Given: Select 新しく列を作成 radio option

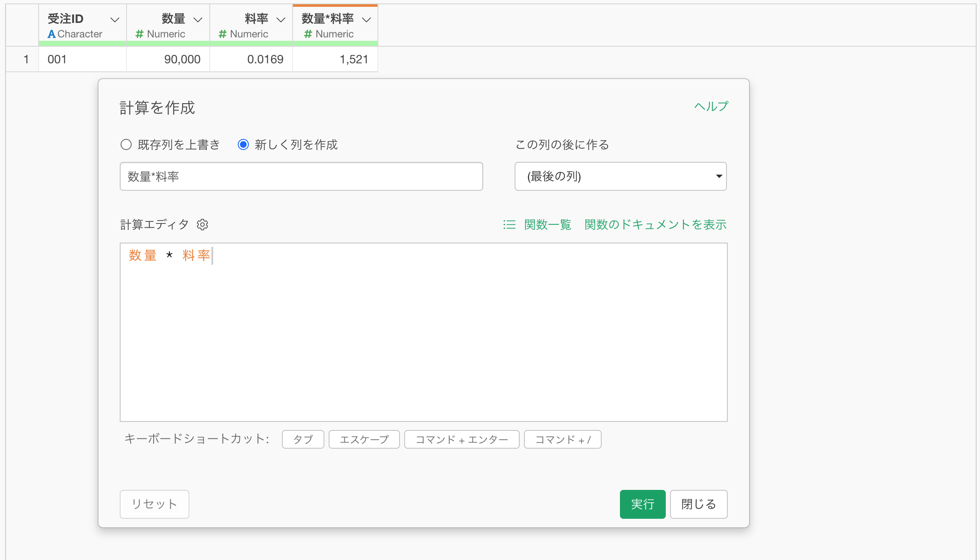Looking at the screenshot, I should pos(243,144).
